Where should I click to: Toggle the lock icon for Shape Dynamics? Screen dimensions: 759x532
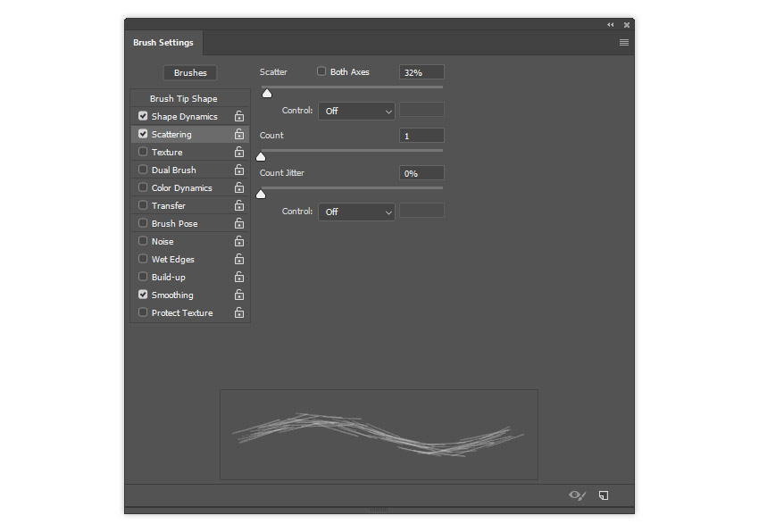point(239,116)
